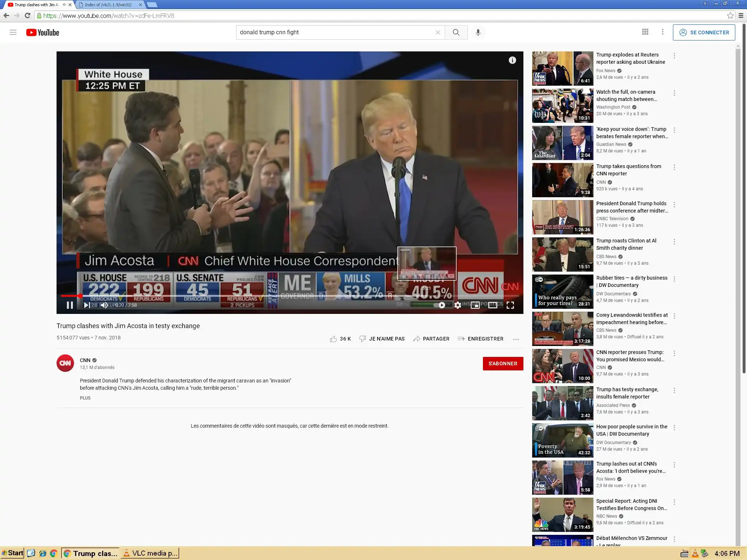Click the video info card icon

(x=512, y=60)
